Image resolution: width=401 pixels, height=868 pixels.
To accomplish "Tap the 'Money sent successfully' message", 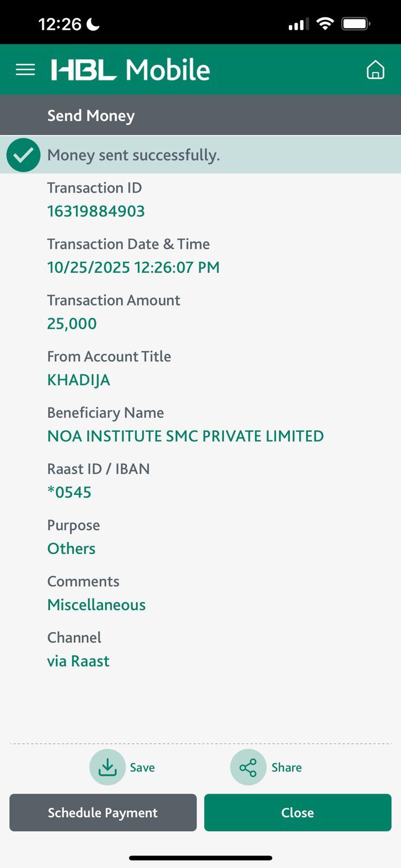I will click(133, 155).
